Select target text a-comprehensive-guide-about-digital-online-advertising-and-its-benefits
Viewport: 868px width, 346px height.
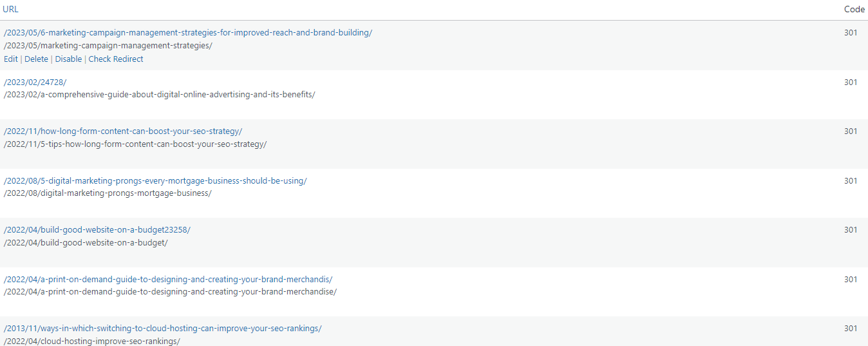[159, 95]
